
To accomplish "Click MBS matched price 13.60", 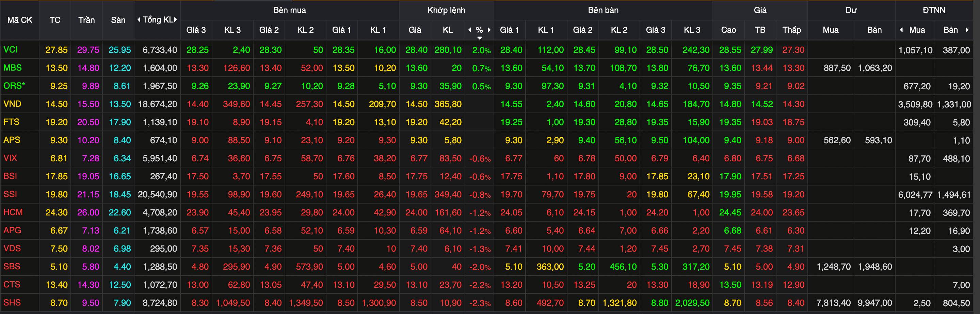I will pos(417,68).
